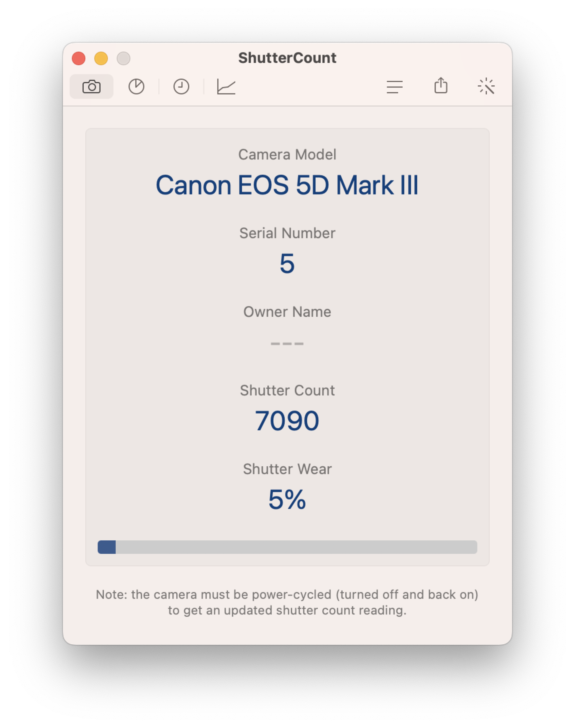Click the Camera Model label

[287, 154]
